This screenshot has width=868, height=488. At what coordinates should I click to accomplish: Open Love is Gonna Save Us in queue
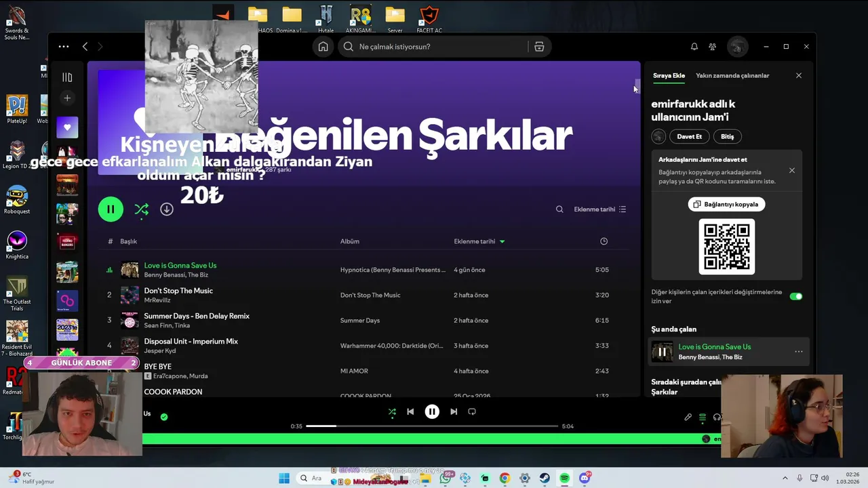click(715, 347)
